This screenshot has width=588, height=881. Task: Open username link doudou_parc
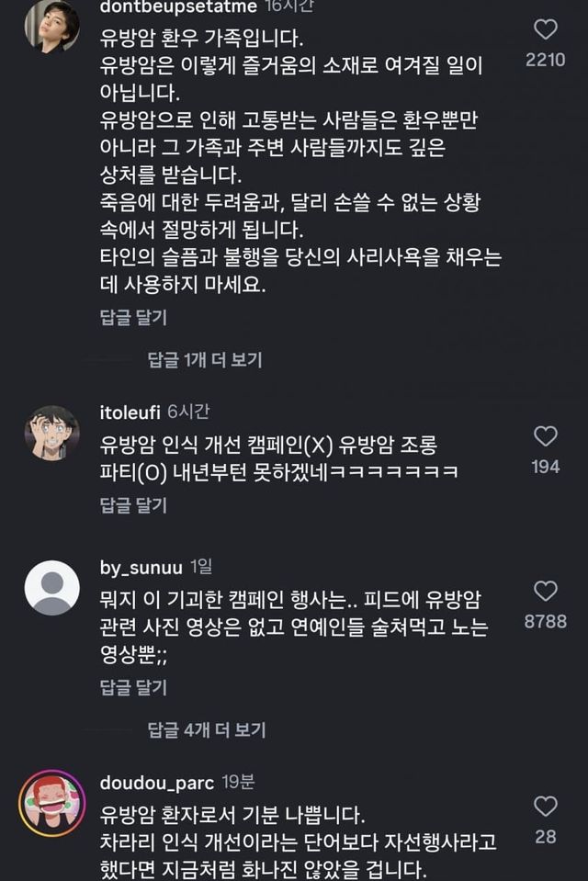click(156, 783)
